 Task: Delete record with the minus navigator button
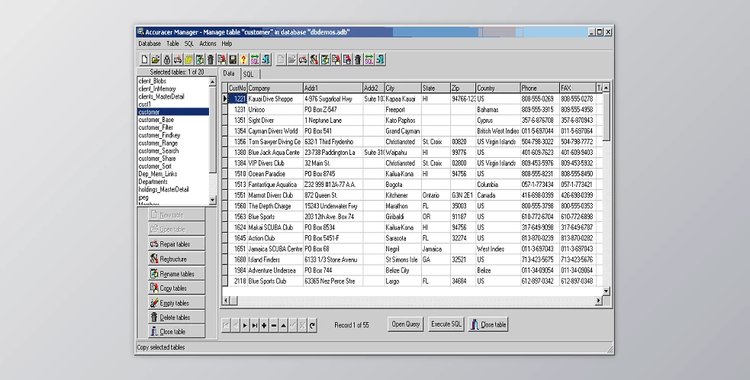point(274,325)
